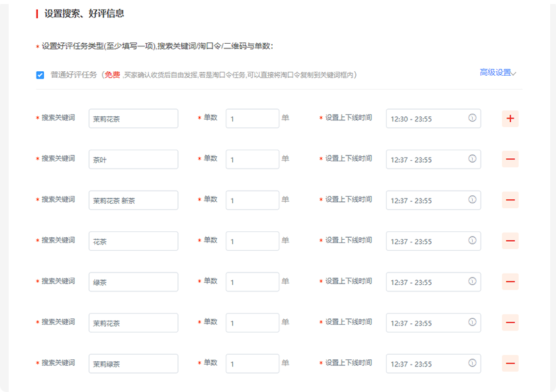This screenshot has height=392, width=556.
Task: Delete the 茉莉花茶 新茶 row via minus icon
Action: (510, 201)
